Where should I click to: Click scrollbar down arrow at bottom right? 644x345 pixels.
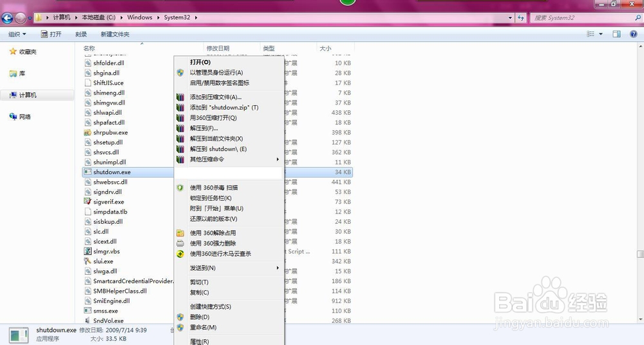(x=640, y=319)
